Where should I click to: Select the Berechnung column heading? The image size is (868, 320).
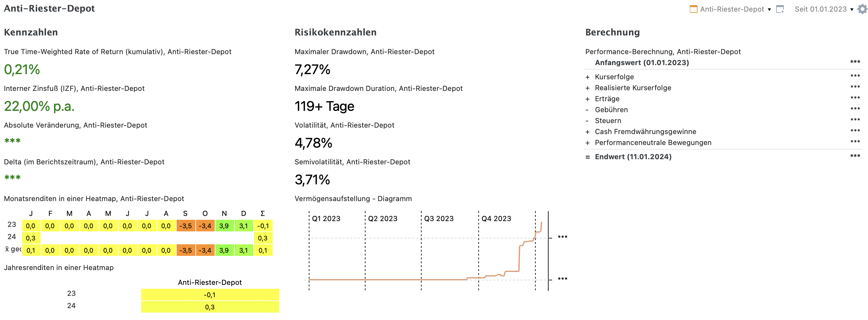click(612, 32)
